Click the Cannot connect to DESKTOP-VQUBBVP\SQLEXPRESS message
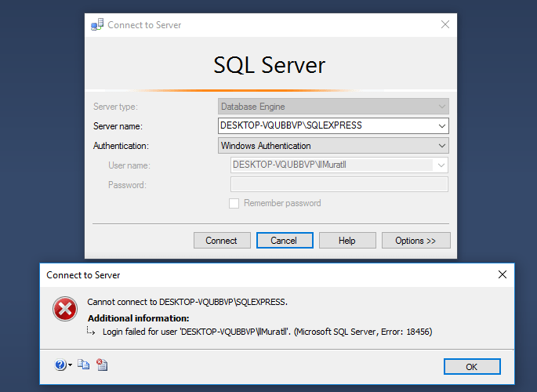Screen dimensions: 537x392 click(187, 302)
